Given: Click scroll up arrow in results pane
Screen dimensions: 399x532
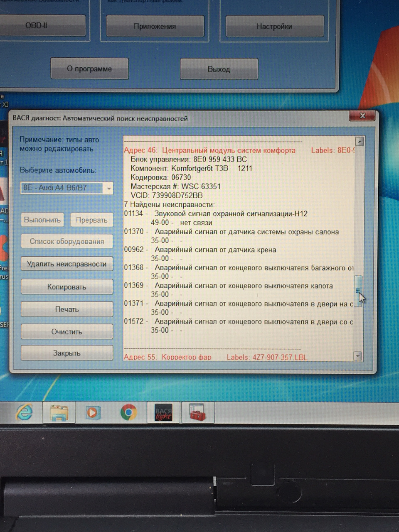Looking at the screenshot, I should coord(360,142).
